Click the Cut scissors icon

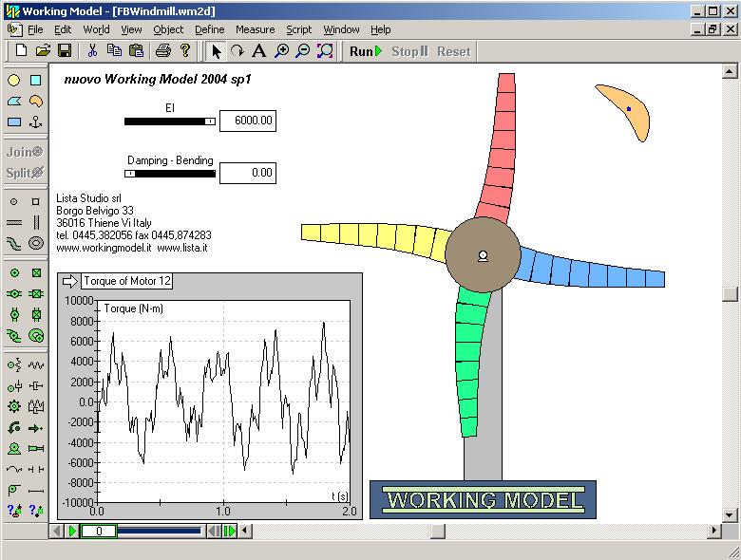coord(93,50)
